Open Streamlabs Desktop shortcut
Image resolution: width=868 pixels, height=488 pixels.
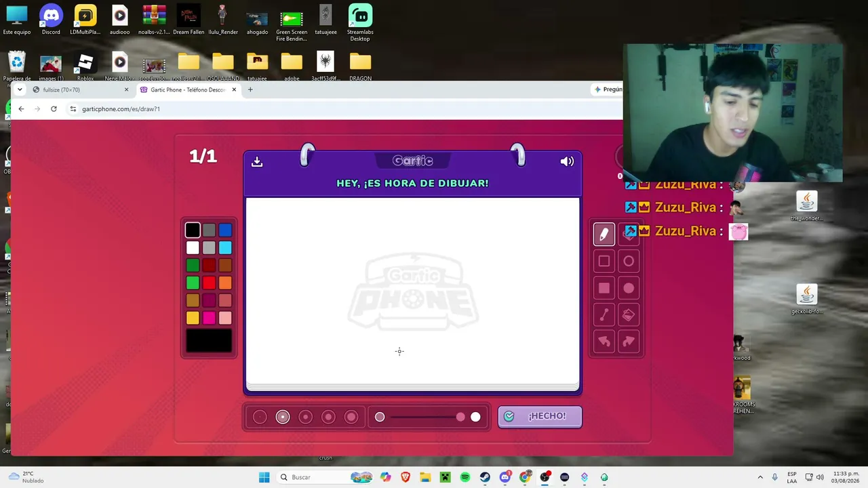click(360, 22)
